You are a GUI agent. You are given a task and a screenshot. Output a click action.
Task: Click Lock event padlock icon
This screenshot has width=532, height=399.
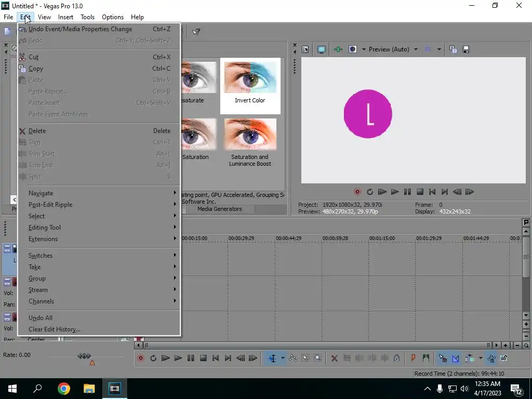point(396,358)
